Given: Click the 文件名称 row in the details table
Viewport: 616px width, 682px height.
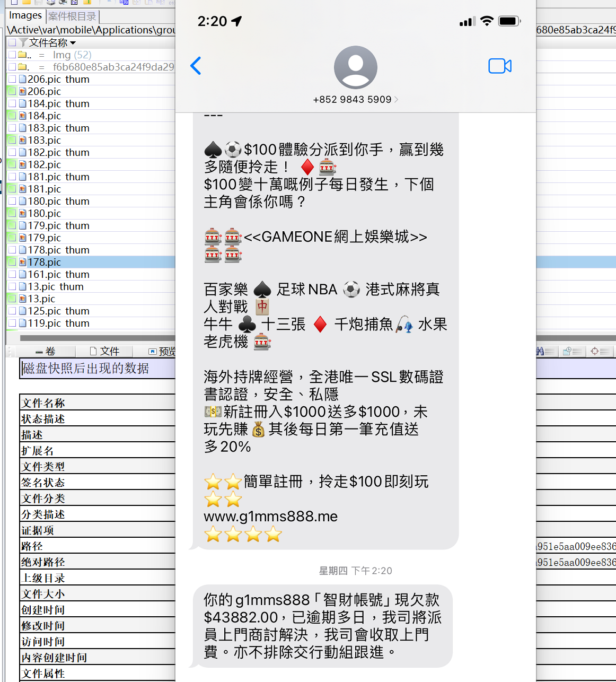Looking at the screenshot, I should coord(98,403).
